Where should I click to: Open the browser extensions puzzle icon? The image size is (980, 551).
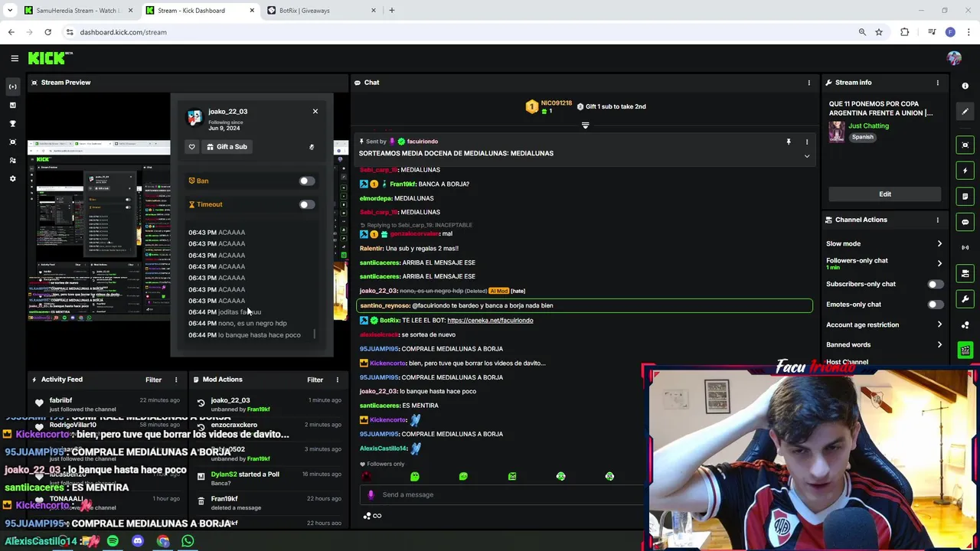pyautogui.click(x=905, y=32)
